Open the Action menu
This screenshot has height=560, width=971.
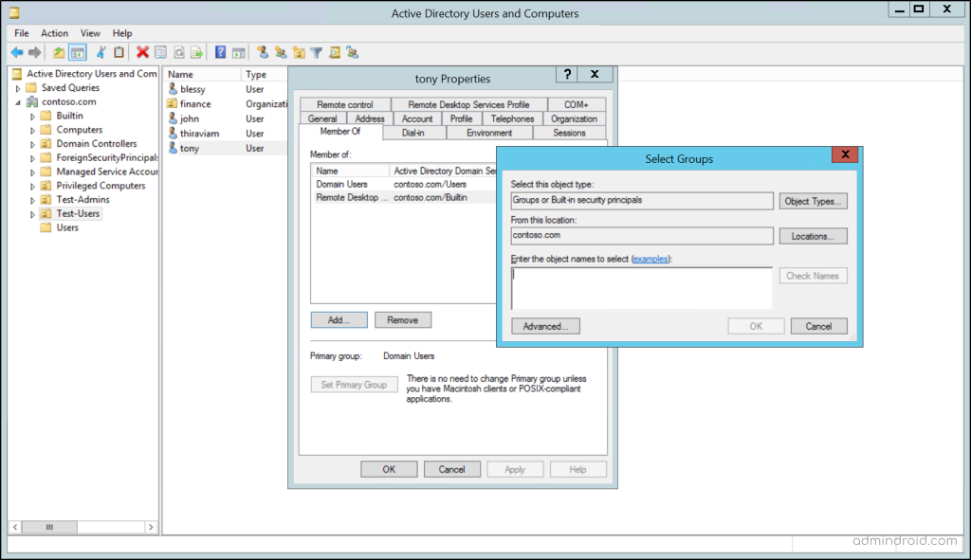[54, 32]
